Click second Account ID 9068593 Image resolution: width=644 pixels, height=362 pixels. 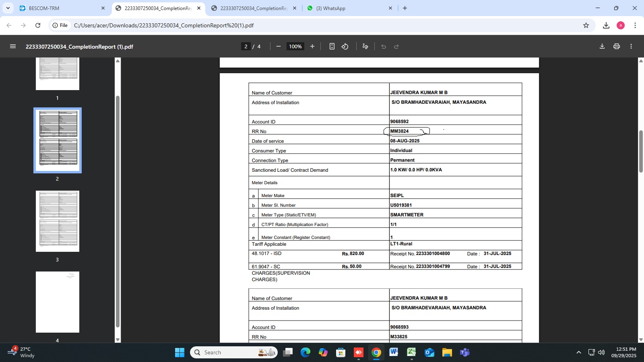click(x=399, y=327)
